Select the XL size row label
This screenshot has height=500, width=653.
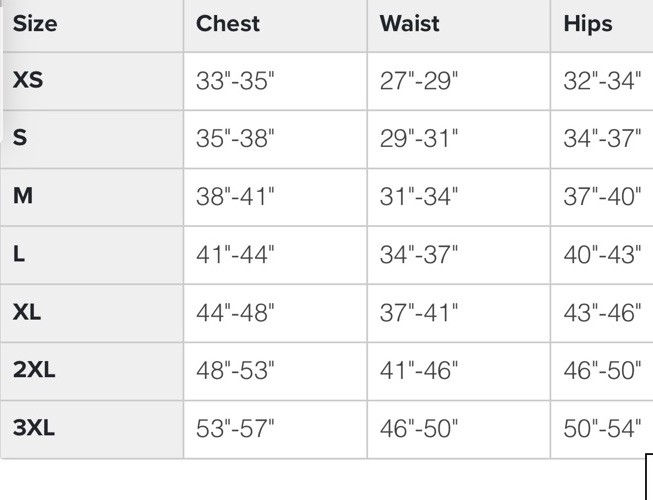click(27, 313)
